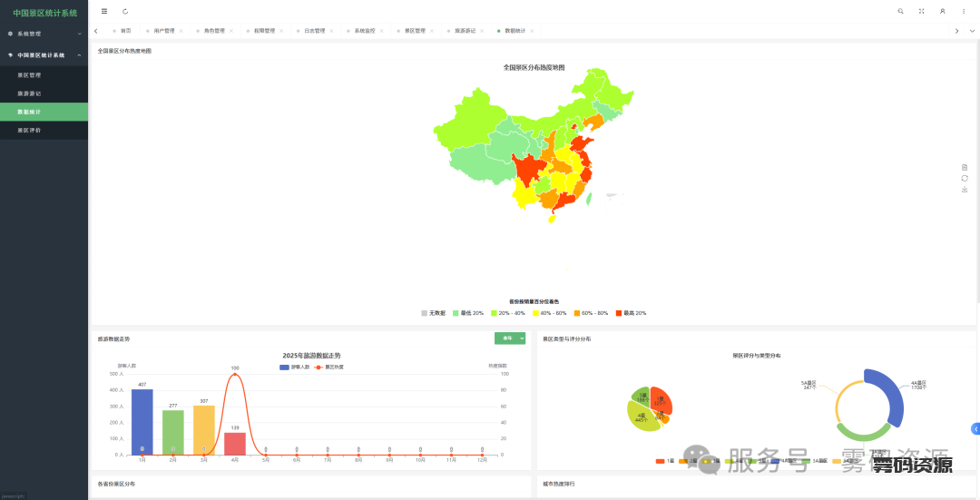Viewport: 980px width, 500px height.
Task: Enter fullscreen using the top-right fullscreen icon
Action: click(x=921, y=11)
